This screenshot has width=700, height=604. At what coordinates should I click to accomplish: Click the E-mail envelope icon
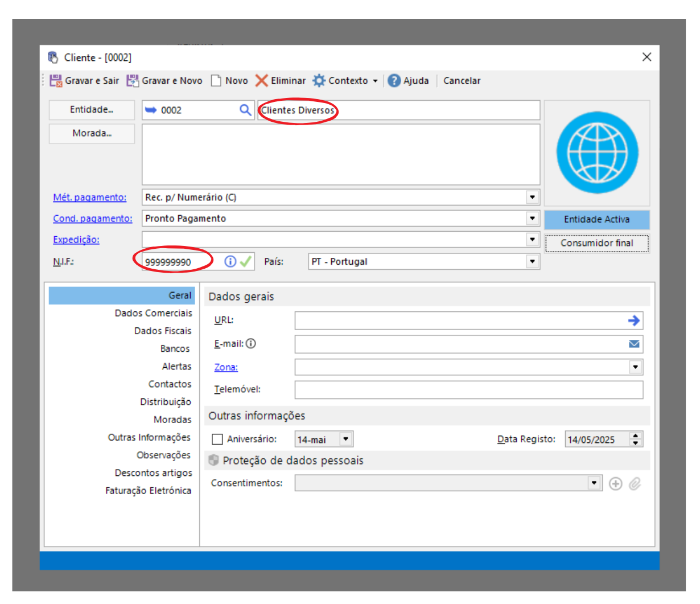point(634,344)
